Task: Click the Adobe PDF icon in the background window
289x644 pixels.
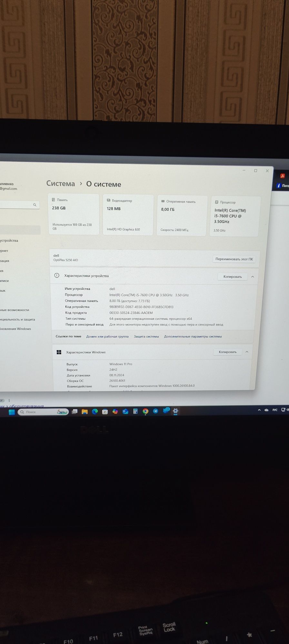Action: pos(282,176)
